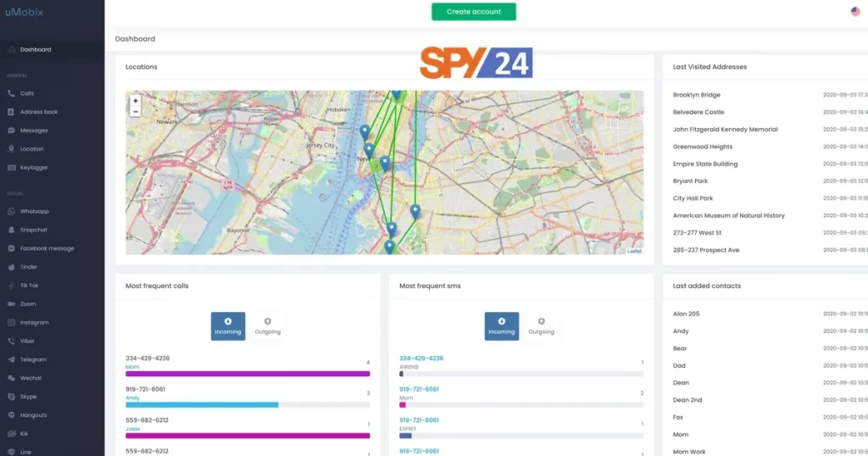
Task: Click the Skype icon in sidebar
Action: point(11,397)
